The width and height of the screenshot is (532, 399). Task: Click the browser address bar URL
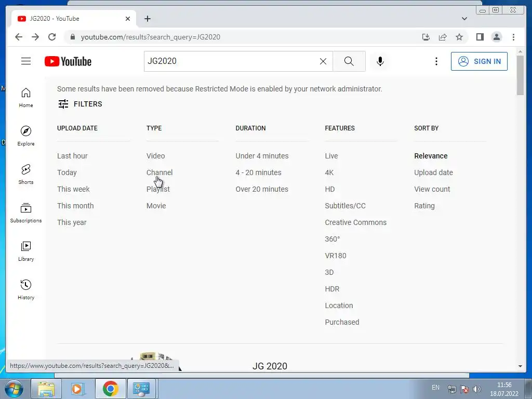[150, 37]
